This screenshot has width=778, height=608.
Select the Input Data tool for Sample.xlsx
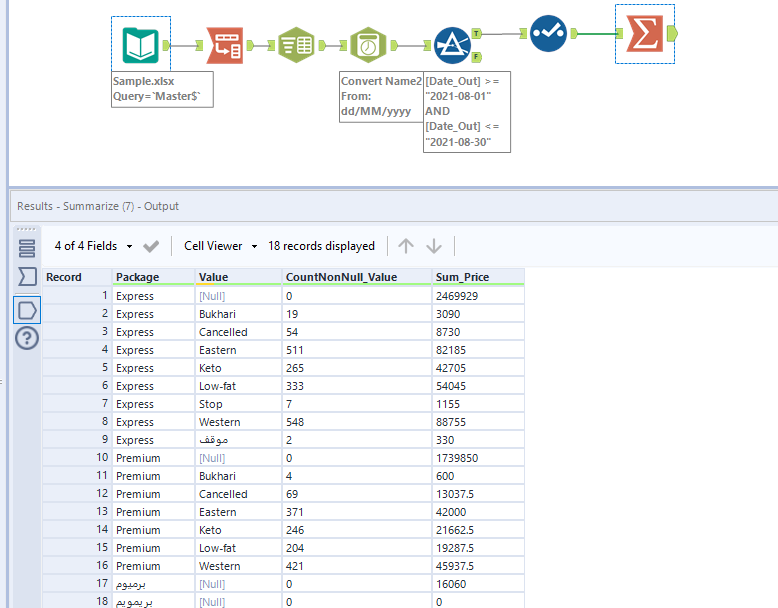(x=139, y=45)
